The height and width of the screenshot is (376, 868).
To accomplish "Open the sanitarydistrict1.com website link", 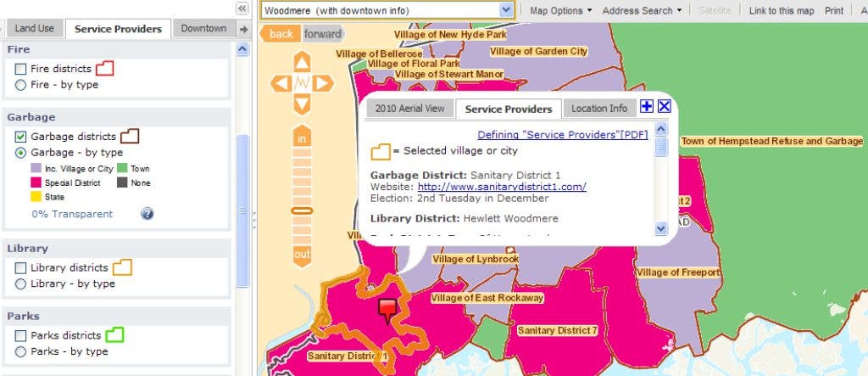I will pyautogui.click(x=502, y=187).
